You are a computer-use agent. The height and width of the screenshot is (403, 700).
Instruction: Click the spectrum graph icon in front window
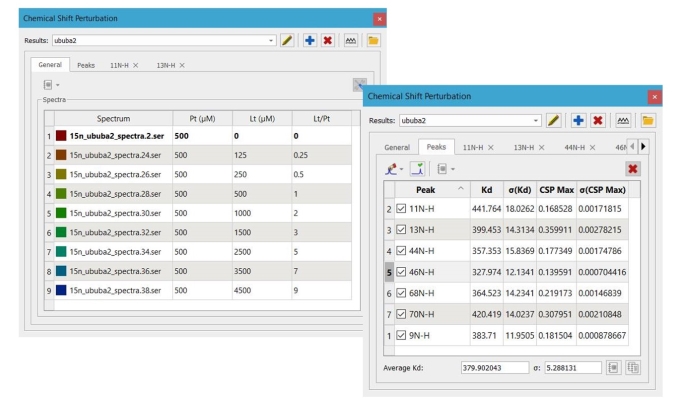624,120
